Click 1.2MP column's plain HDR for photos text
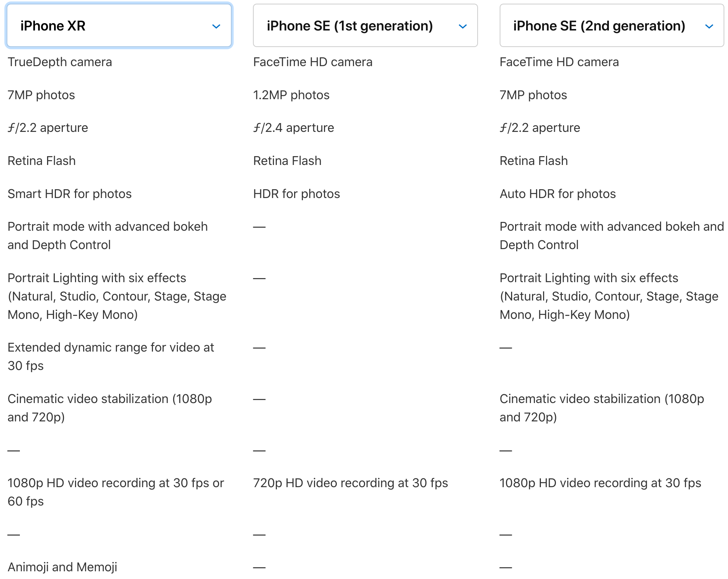Image resolution: width=728 pixels, height=579 pixels. [296, 194]
